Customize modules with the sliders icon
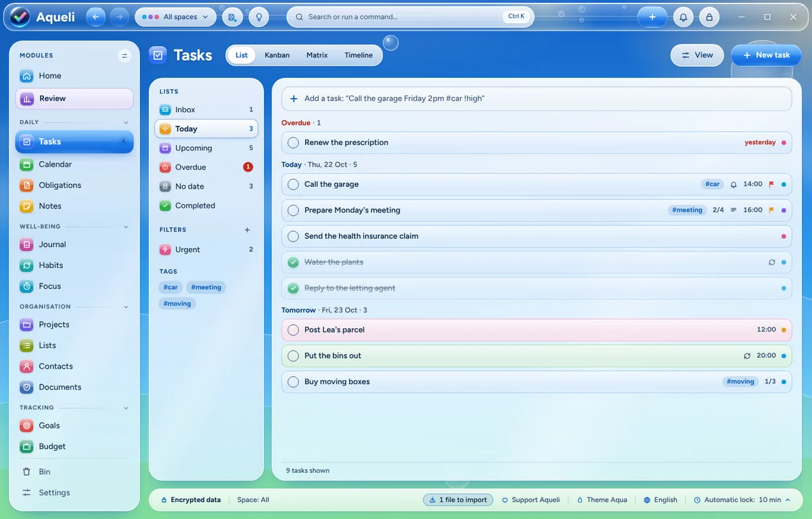 pos(125,55)
